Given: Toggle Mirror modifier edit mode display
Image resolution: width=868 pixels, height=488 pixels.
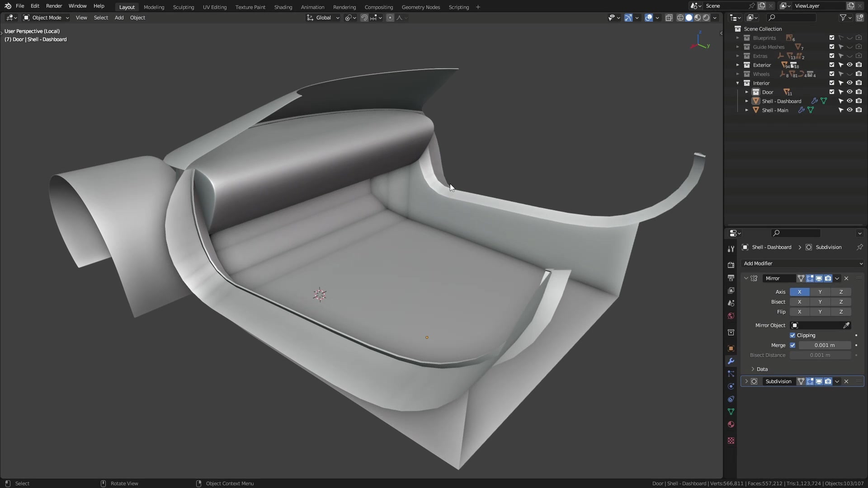Looking at the screenshot, I should pos(810,278).
